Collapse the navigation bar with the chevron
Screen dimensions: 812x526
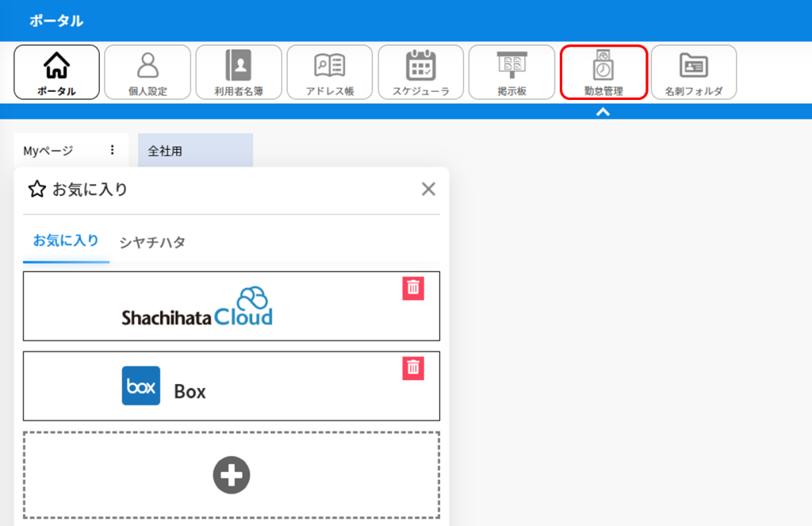pyautogui.click(x=603, y=111)
